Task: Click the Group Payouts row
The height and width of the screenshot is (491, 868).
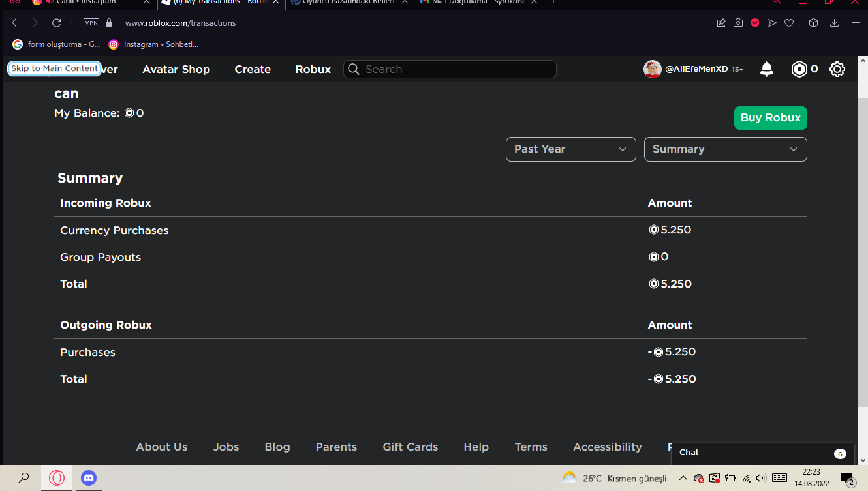Action: [x=431, y=257]
